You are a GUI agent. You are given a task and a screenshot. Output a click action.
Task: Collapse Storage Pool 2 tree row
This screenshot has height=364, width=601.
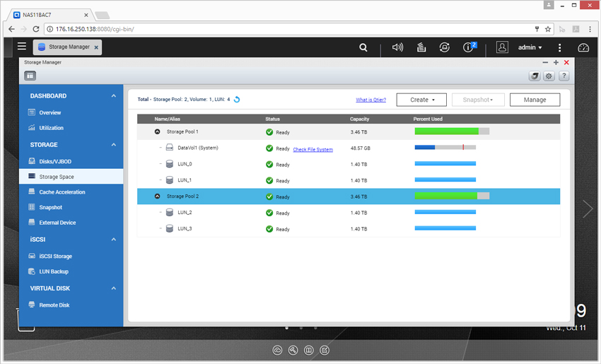point(157,196)
